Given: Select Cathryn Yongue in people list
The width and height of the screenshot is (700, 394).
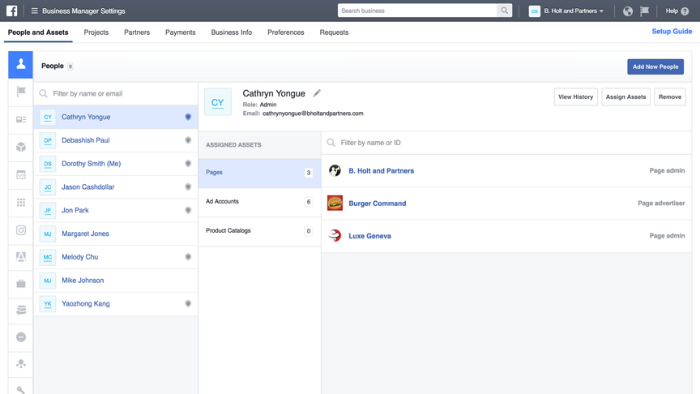Looking at the screenshot, I should coord(116,117).
